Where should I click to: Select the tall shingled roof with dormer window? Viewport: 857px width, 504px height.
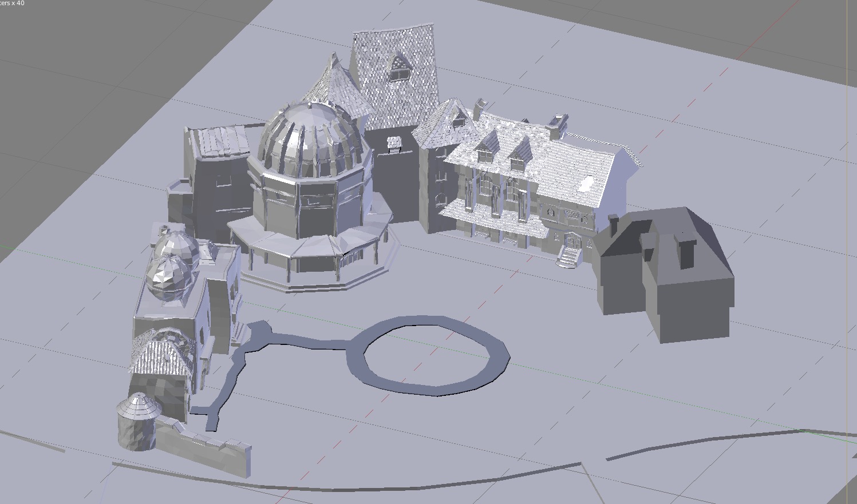[x=396, y=76]
